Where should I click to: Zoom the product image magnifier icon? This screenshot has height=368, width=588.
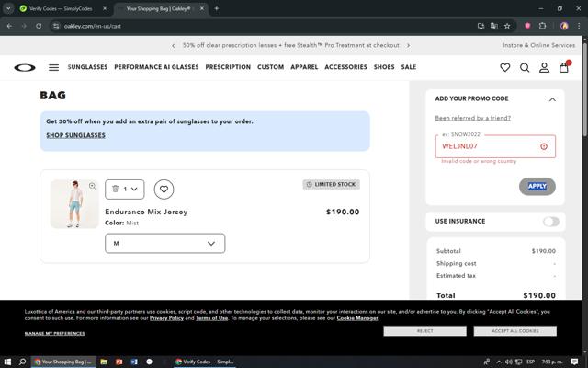[92, 186]
